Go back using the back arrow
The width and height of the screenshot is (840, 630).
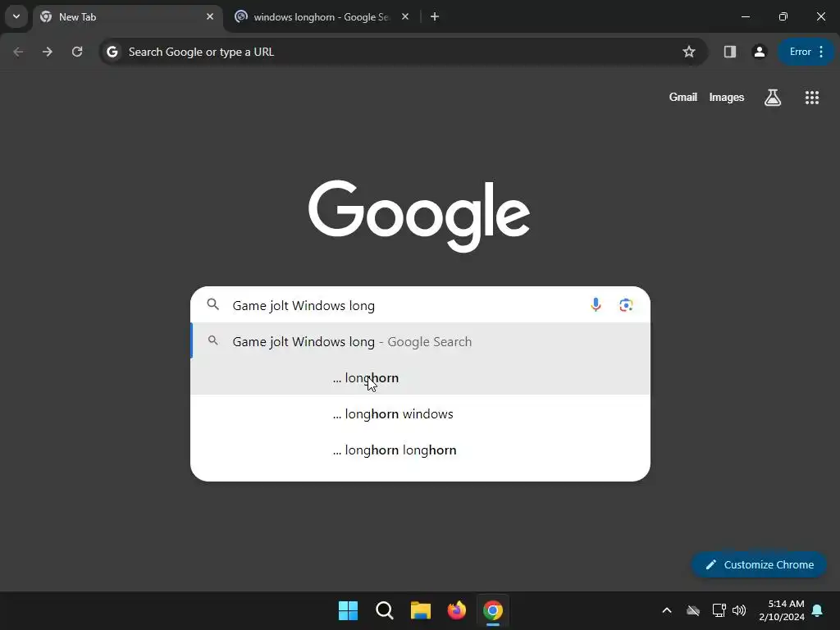[x=18, y=52]
